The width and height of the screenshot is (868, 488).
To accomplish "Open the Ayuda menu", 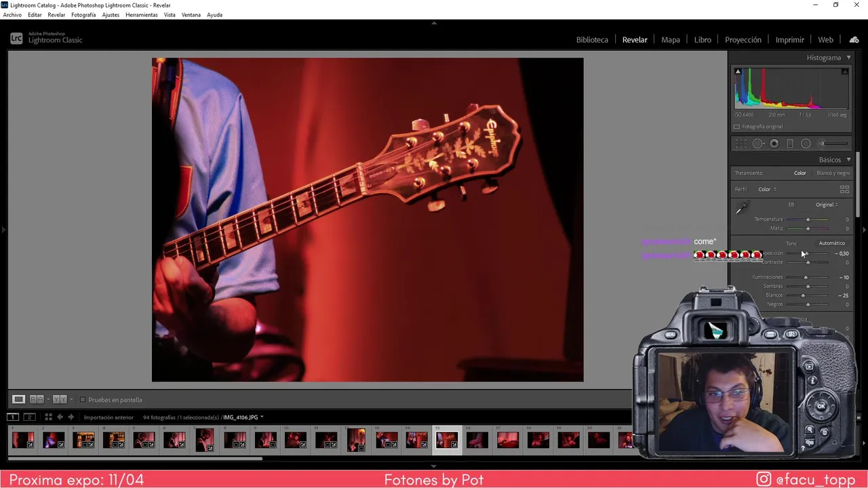I will (x=214, y=15).
